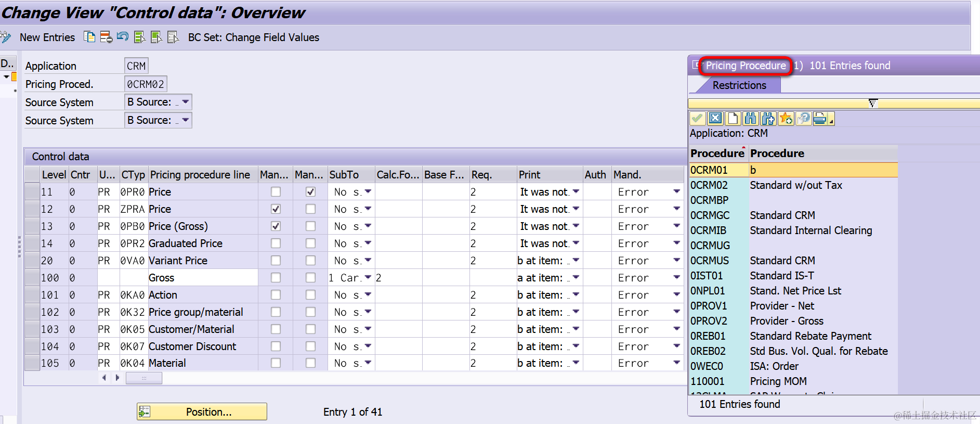The image size is (980, 424).
Task: Click the help question mark icon in popup
Action: click(803, 119)
